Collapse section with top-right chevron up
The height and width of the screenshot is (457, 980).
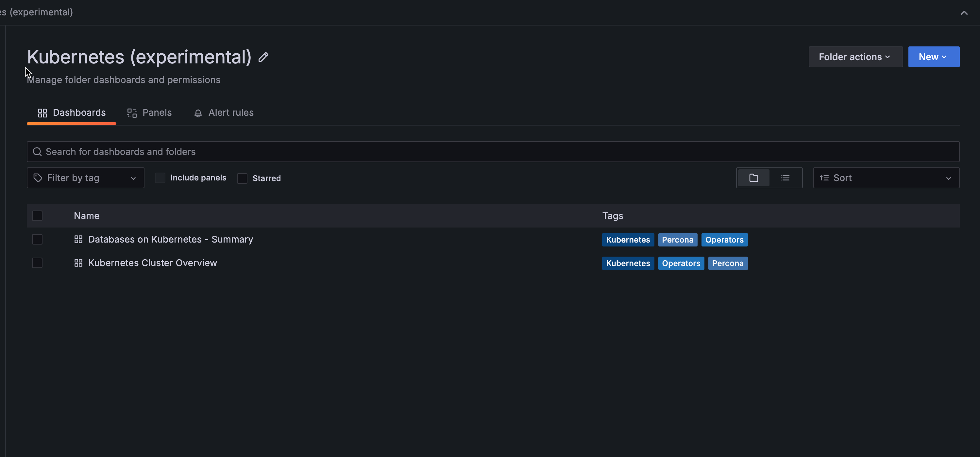[964, 13]
